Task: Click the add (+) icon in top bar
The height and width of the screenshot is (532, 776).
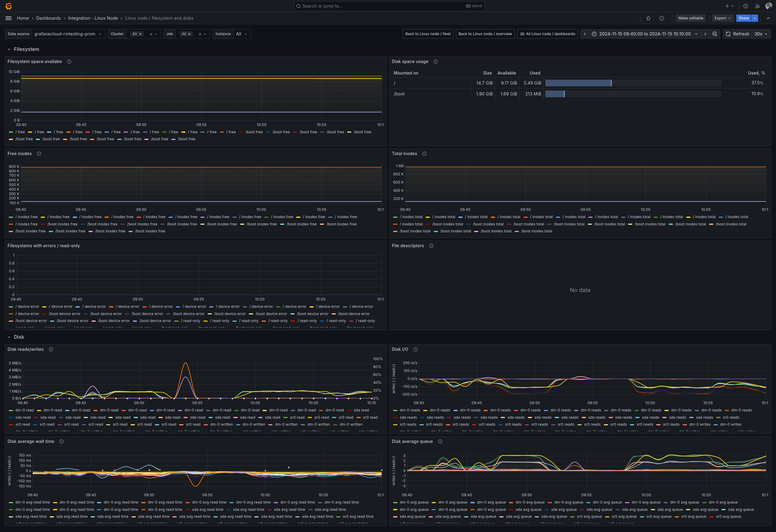Action: pyautogui.click(x=727, y=6)
